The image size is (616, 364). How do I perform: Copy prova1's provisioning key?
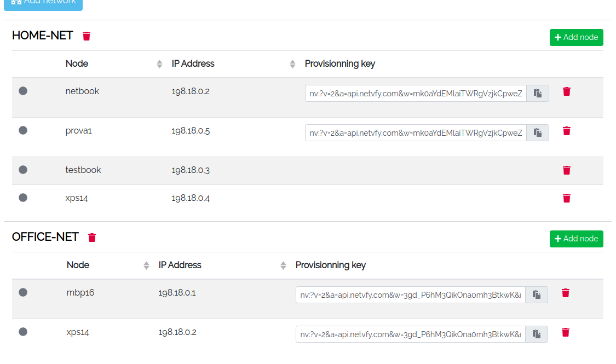(x=537, y=132)
